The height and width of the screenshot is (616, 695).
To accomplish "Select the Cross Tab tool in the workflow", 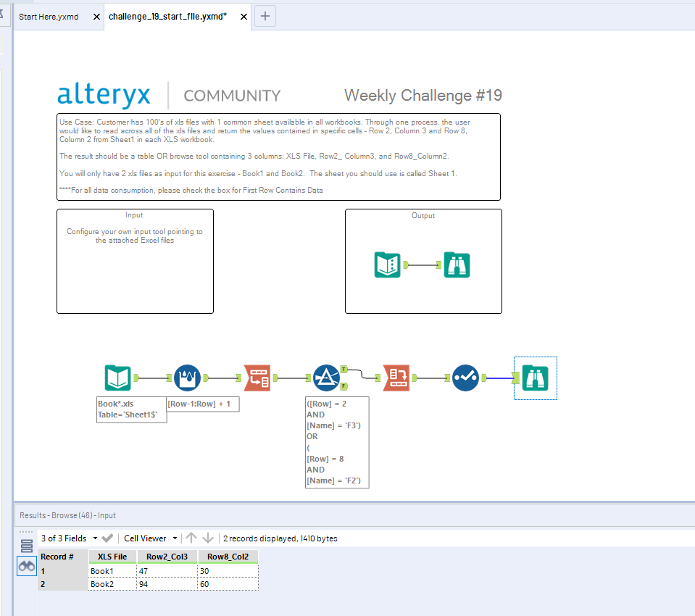I will tap(396, 378).
